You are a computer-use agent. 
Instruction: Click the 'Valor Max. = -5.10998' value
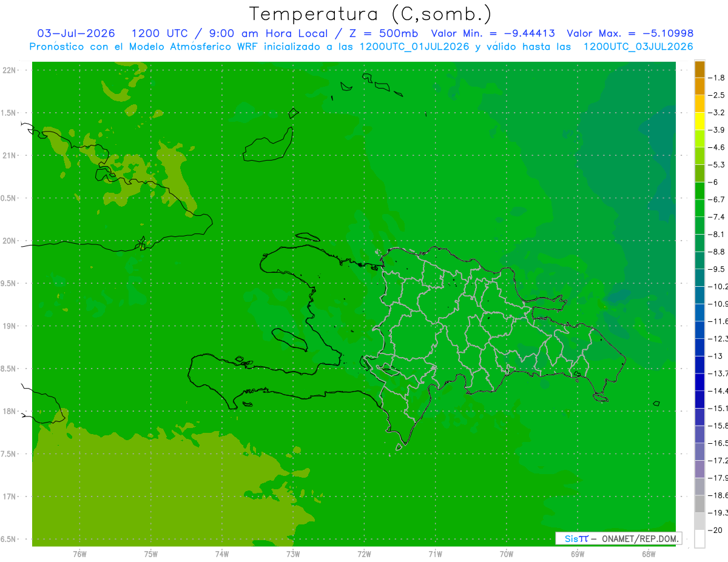(x=630, y=33)
